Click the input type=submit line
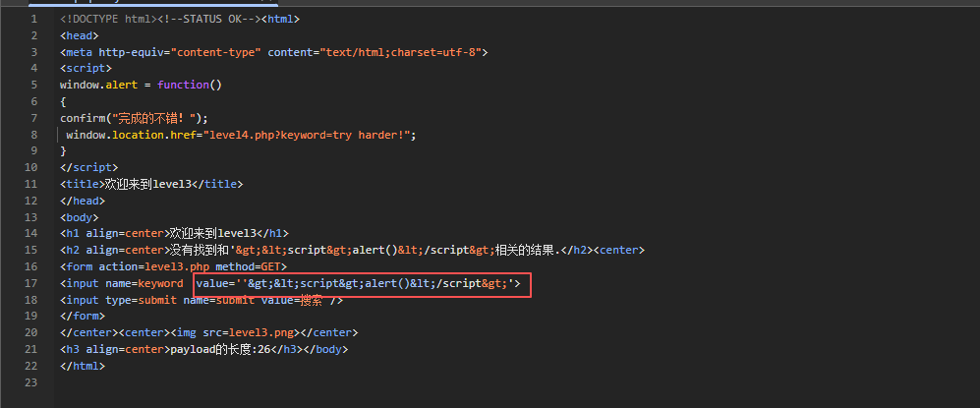Screen dimensions: 980x408 [x=202, y=300]
